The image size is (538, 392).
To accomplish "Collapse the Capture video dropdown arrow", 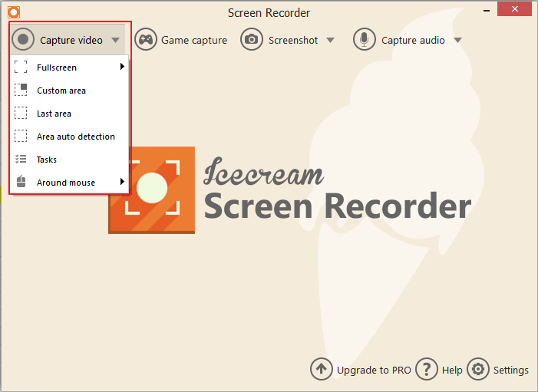I will point(115,40).
